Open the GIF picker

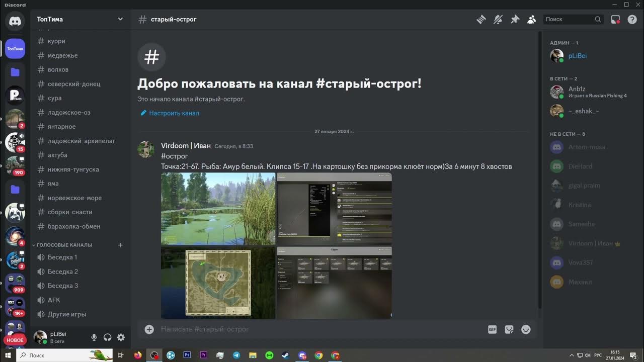[492, 329]
